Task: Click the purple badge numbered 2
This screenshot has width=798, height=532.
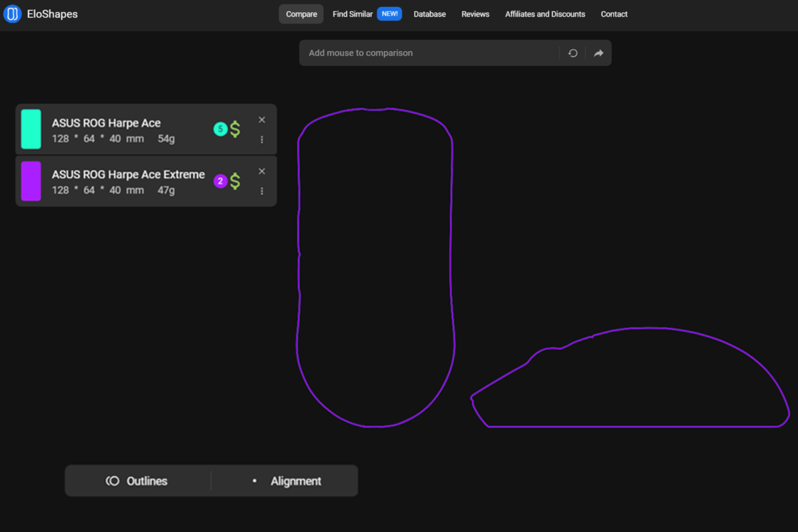Action: (220, 181)
